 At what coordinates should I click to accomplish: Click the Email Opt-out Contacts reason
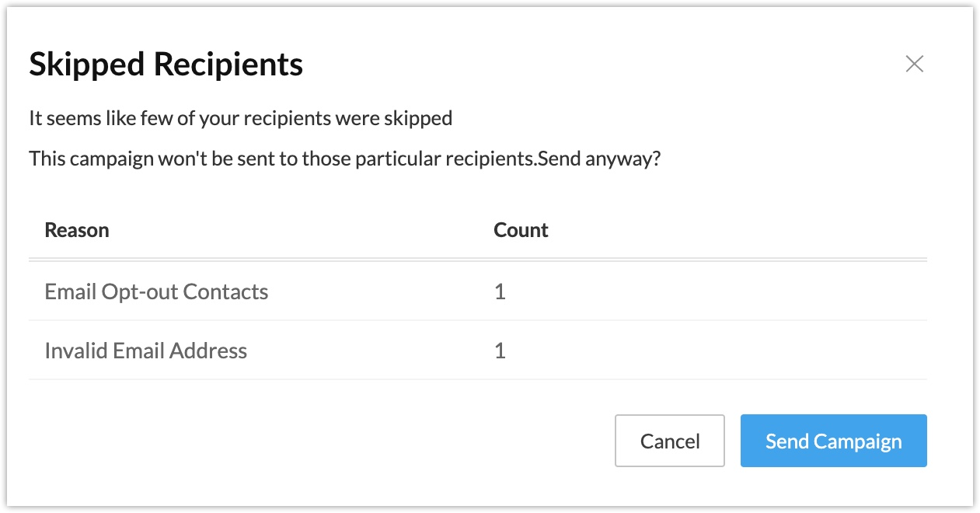(x=156, y=292)
